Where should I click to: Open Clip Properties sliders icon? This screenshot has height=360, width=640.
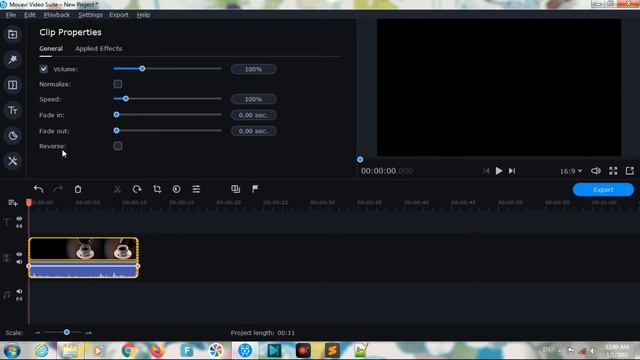tap(196, 189)
